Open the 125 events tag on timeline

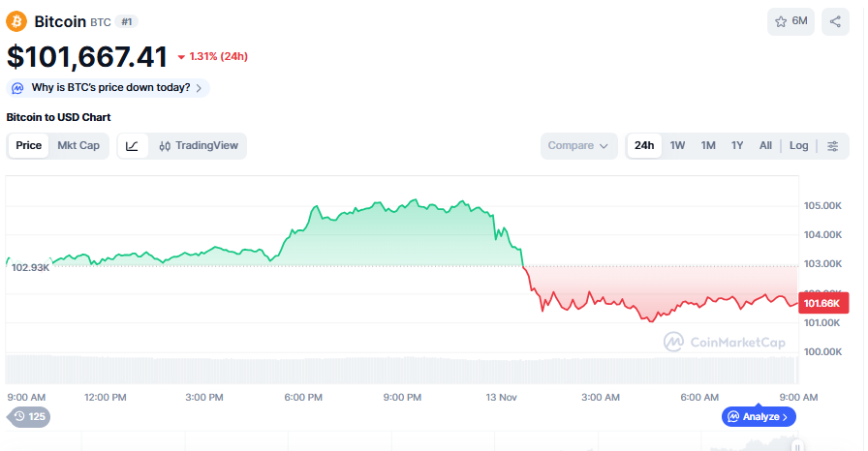[x=29, y=417]
